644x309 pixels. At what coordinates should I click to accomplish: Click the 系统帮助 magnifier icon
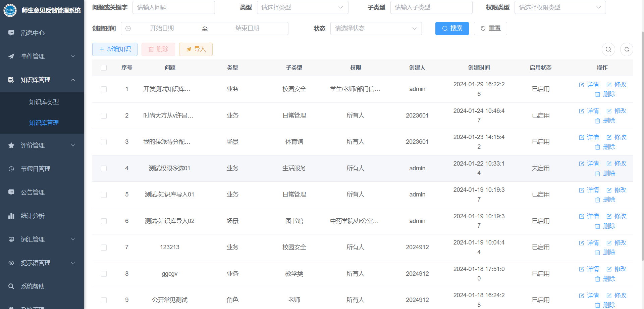coord(11,286)
